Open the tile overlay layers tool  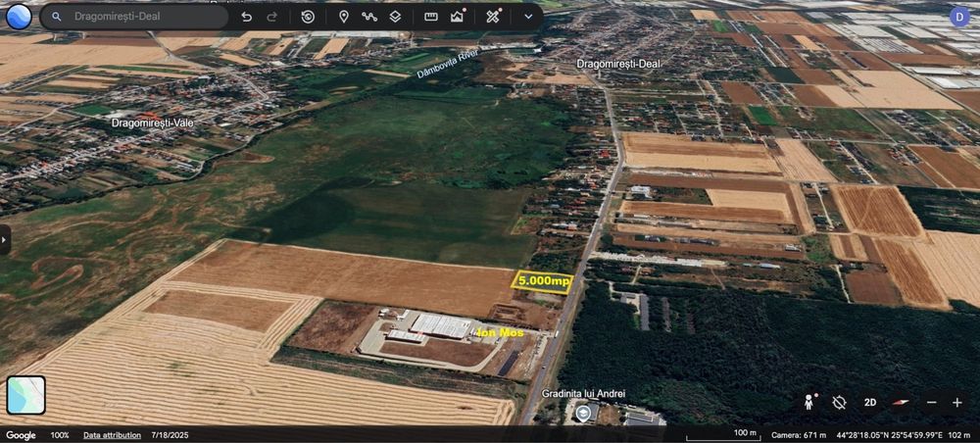point(395,17)
